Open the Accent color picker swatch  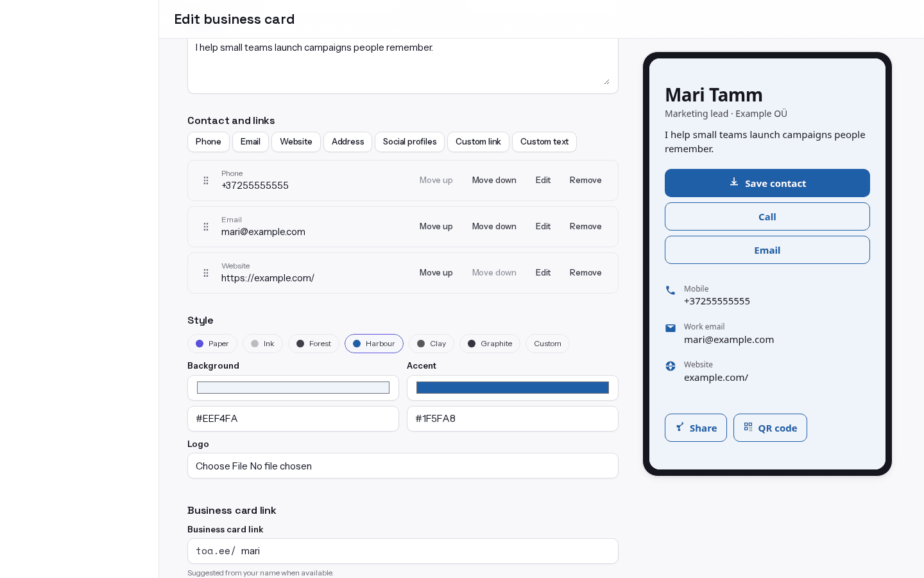[513, 388]
